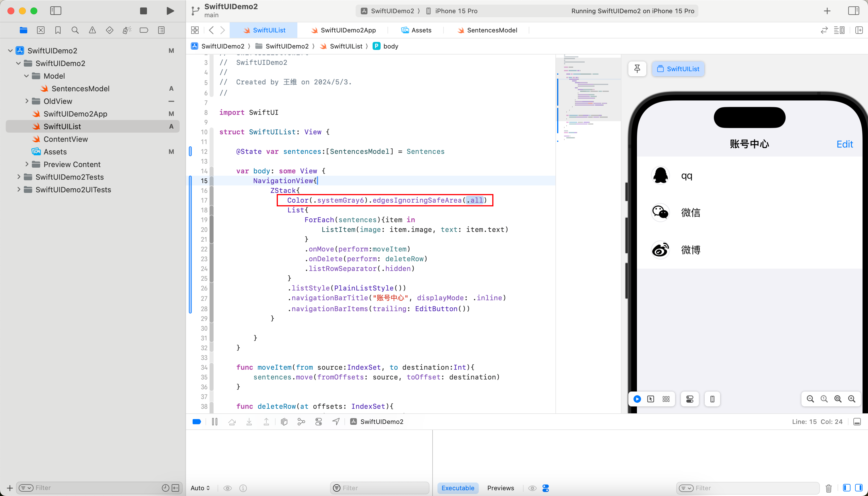868x496 pixels.
Task: Click the Edit button in preview
Action: click(845, 144)
